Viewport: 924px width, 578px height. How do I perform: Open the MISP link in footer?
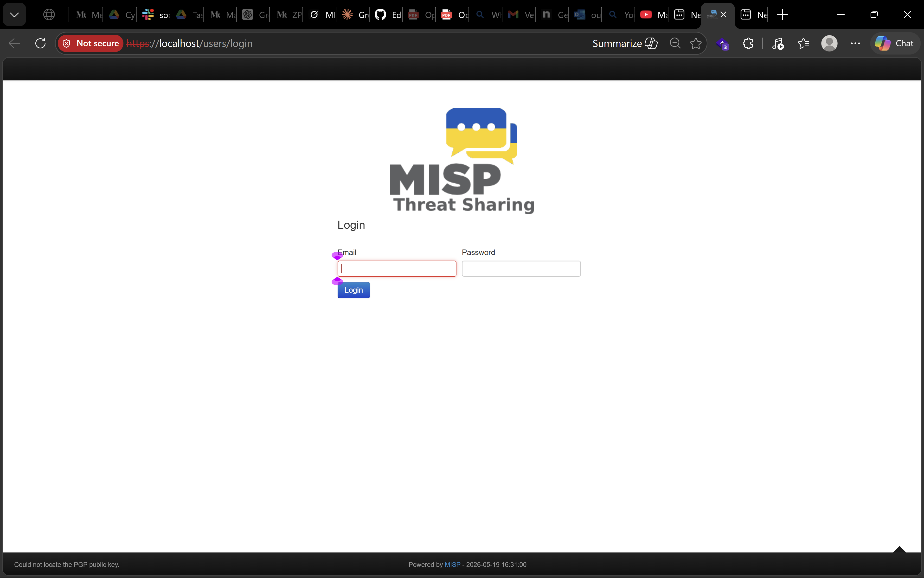(452, 565)
